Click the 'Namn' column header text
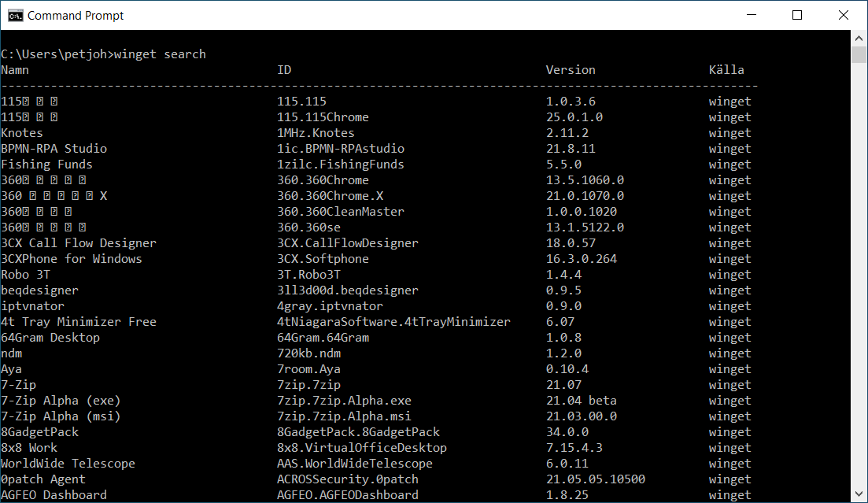The image size is (868, 503). [x=15, y=70]
